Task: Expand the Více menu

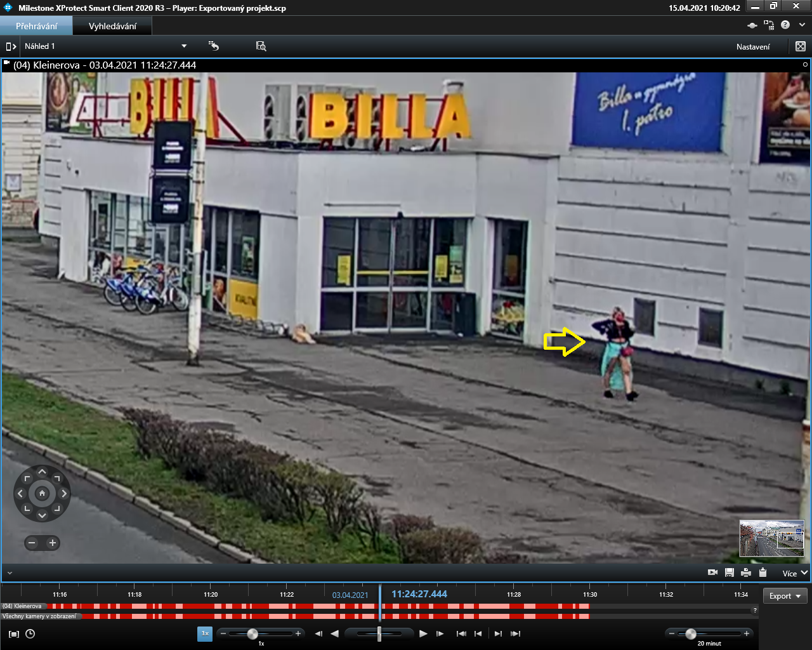Action: pyautogui.click(x=794, y=573)
